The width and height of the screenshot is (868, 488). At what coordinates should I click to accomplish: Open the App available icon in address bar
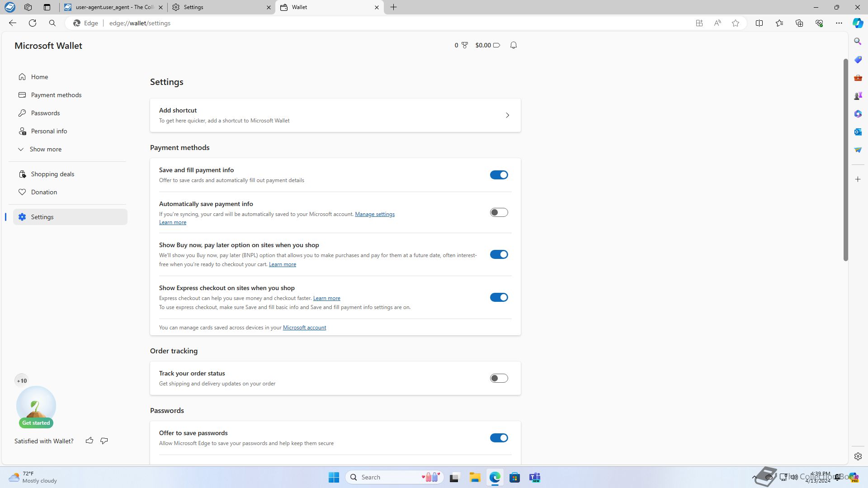[699, 23]
